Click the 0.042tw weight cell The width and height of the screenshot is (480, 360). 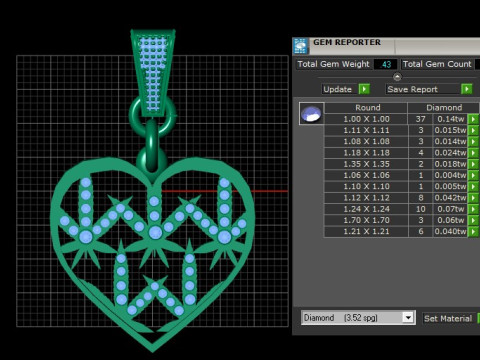pyautogui.click(x=450, y=198)
